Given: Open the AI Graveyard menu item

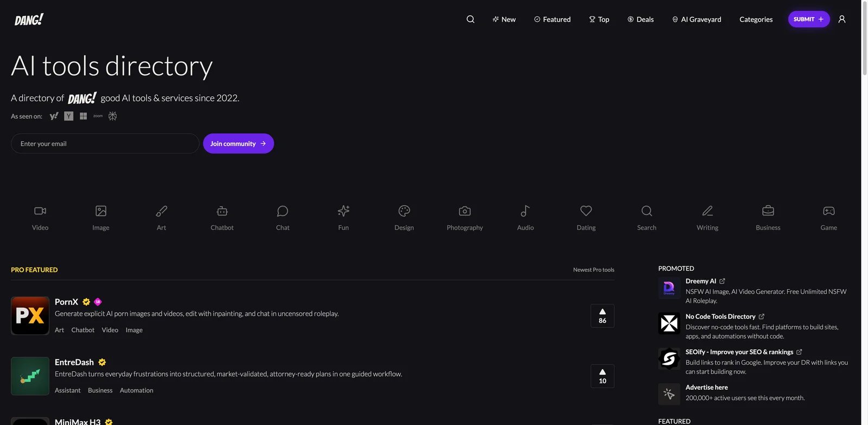Looking at the screenshot, I should (x=697, y=20).
